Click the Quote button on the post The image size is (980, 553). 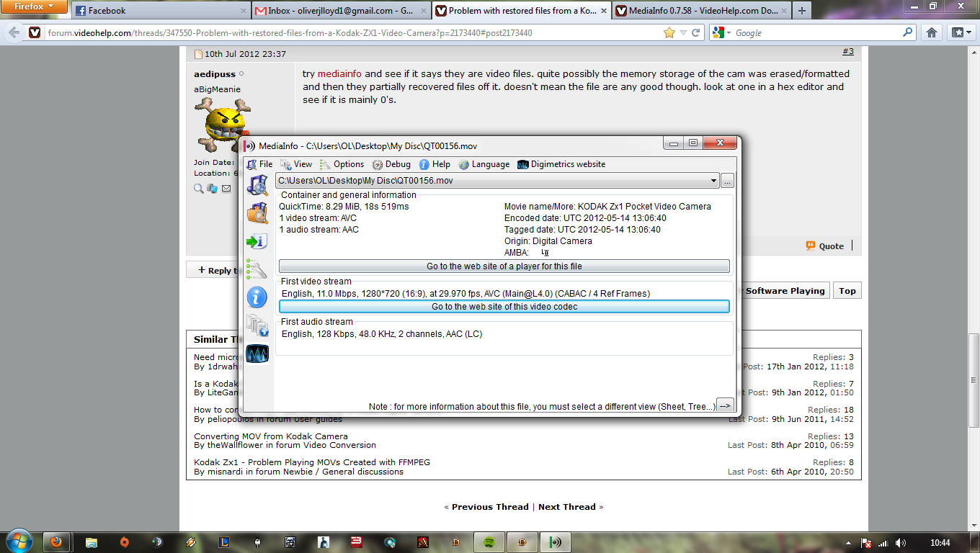coord(825,246)
